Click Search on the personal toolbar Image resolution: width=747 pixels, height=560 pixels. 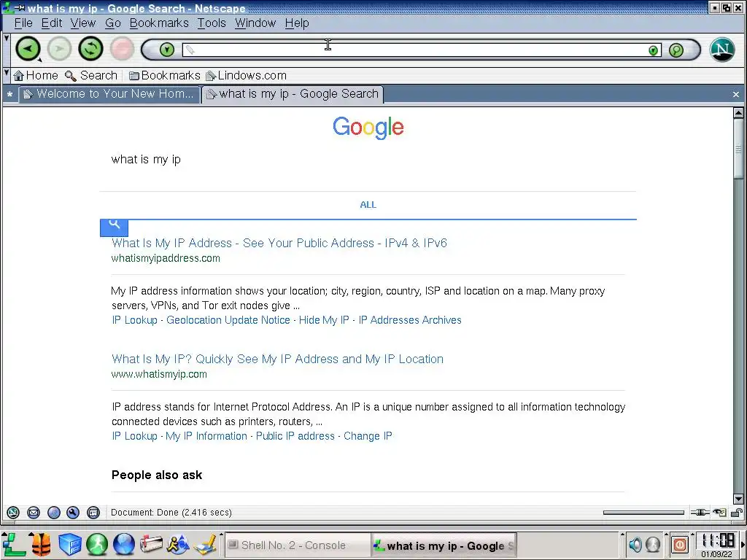point(91,75)
